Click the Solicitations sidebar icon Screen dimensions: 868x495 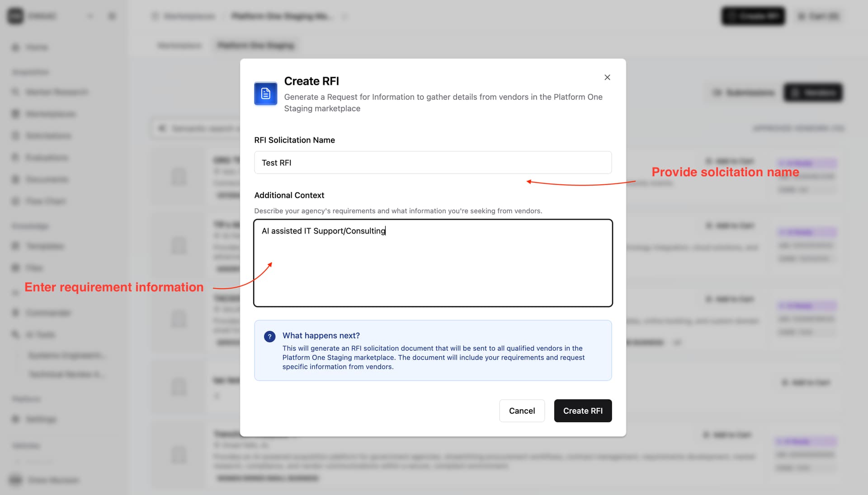tap(15, 135)
